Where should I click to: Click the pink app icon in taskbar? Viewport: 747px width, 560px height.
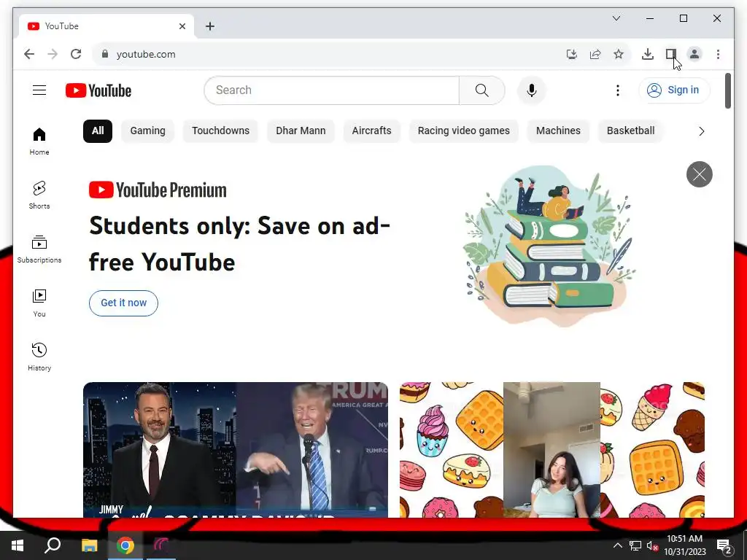(161, 545)
